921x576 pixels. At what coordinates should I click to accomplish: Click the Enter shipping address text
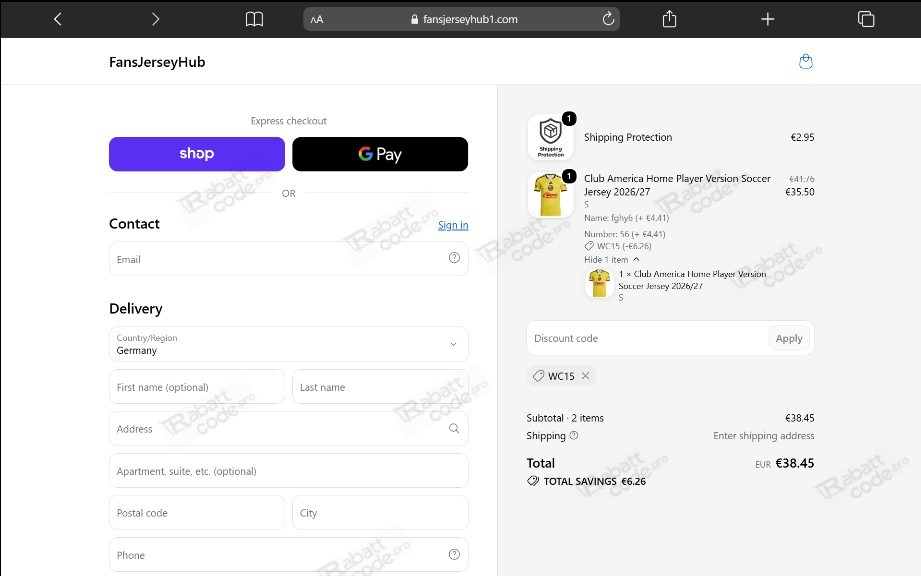click(764, 435)
